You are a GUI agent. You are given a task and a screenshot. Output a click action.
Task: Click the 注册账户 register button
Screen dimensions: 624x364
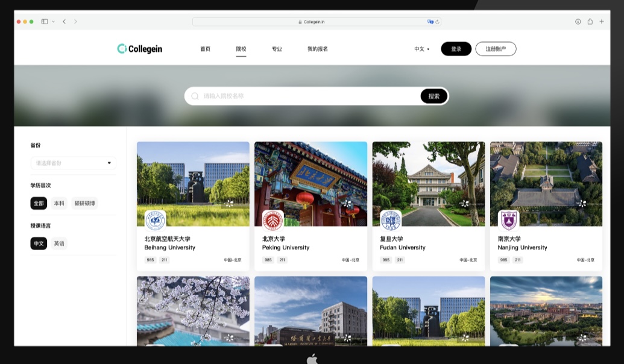pos(496,49)
